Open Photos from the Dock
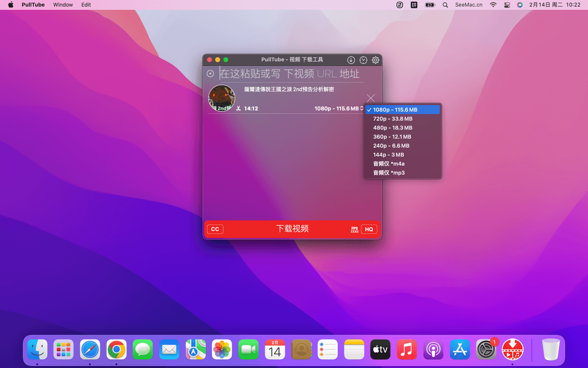588x368 pixels. pos(222,350)
